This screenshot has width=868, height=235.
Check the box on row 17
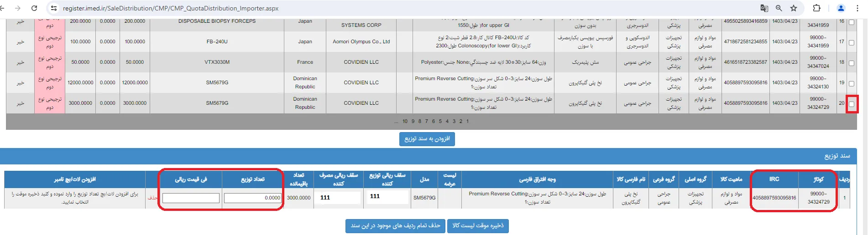pos(852,43)
